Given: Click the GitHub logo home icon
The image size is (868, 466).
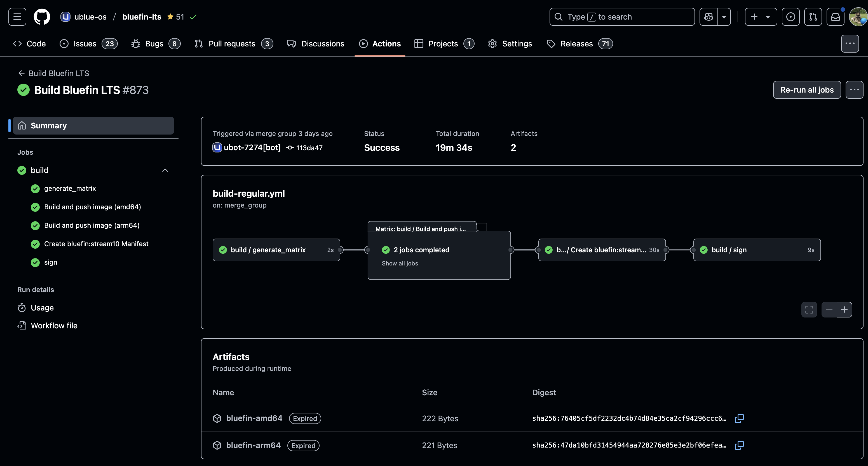Looking at the screenshot, I should pyautogui.click(x=42, y=17).
